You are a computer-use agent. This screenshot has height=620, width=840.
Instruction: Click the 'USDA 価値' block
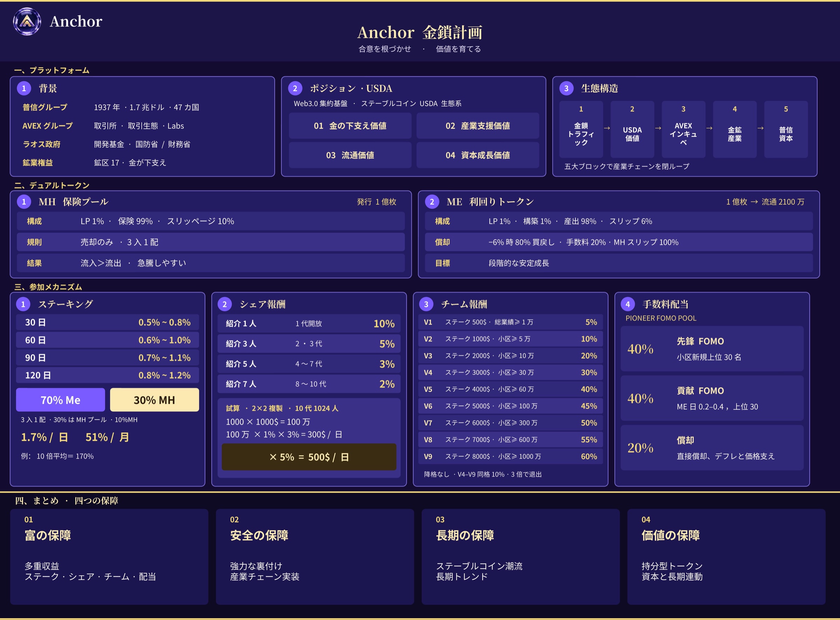(x=632, y=130)
